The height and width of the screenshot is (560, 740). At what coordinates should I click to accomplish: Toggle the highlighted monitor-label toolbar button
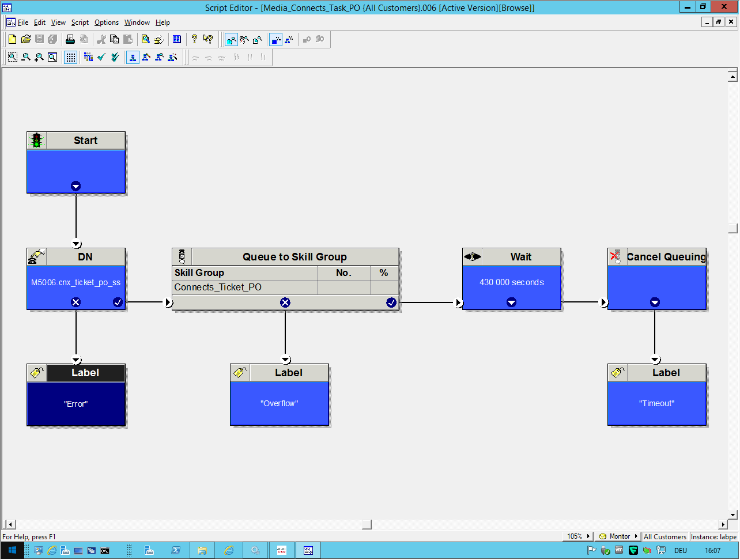coord(231,39)
